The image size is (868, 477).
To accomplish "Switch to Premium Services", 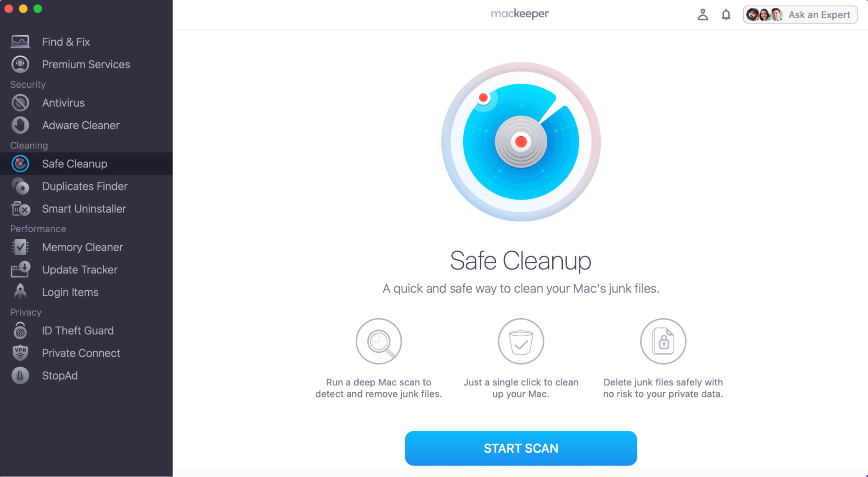I will click(86, 64).
